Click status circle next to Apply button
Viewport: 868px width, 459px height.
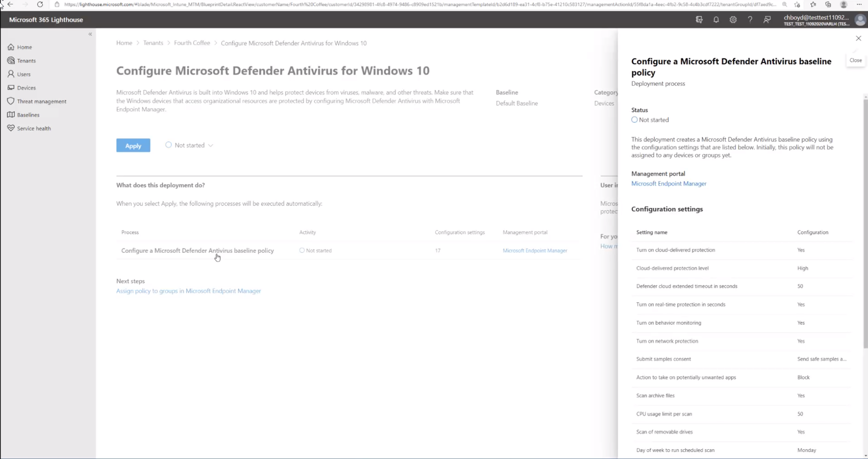[x=168, y=145]
